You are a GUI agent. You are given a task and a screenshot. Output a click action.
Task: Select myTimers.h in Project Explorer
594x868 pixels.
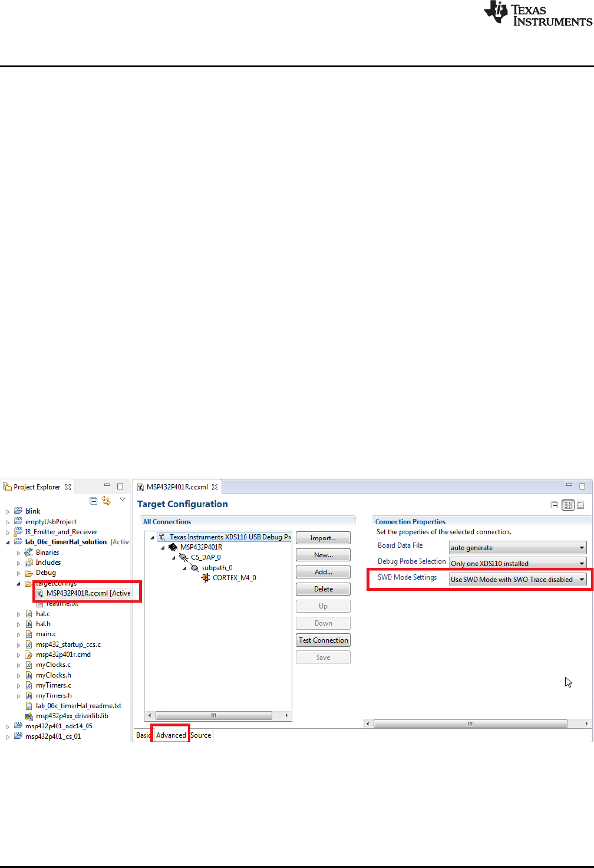(x=54, y=696)
